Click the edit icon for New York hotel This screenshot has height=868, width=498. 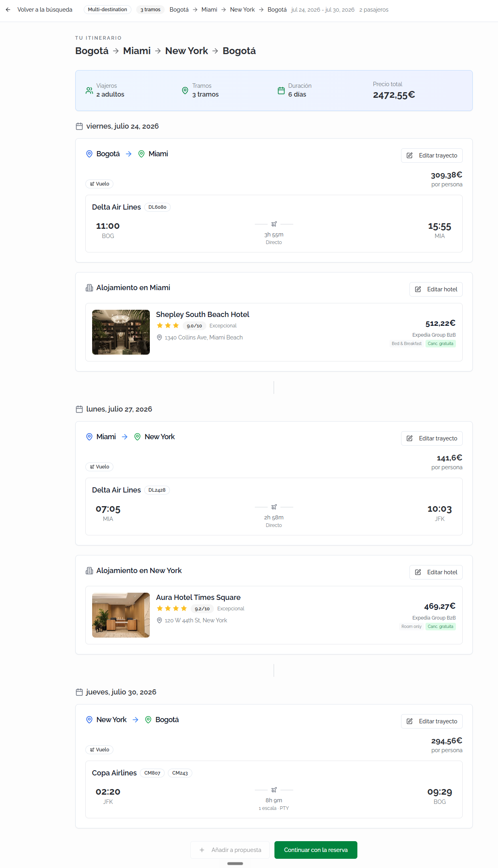[418, 572]
